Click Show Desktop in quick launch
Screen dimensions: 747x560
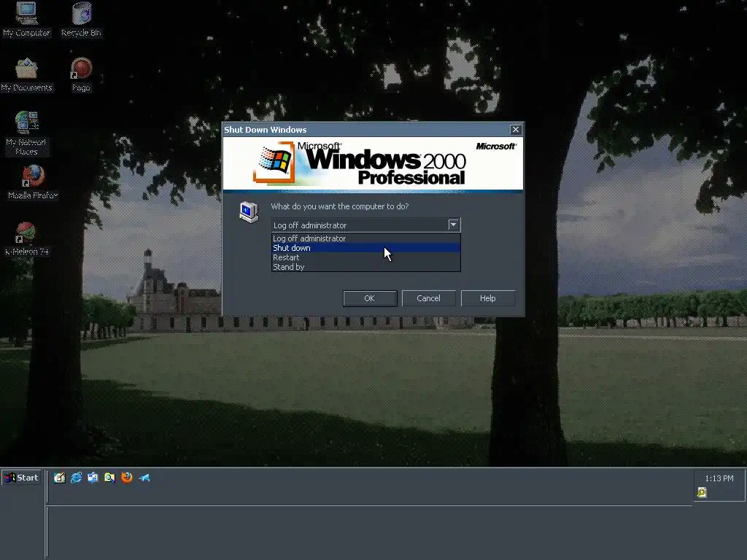59,478
